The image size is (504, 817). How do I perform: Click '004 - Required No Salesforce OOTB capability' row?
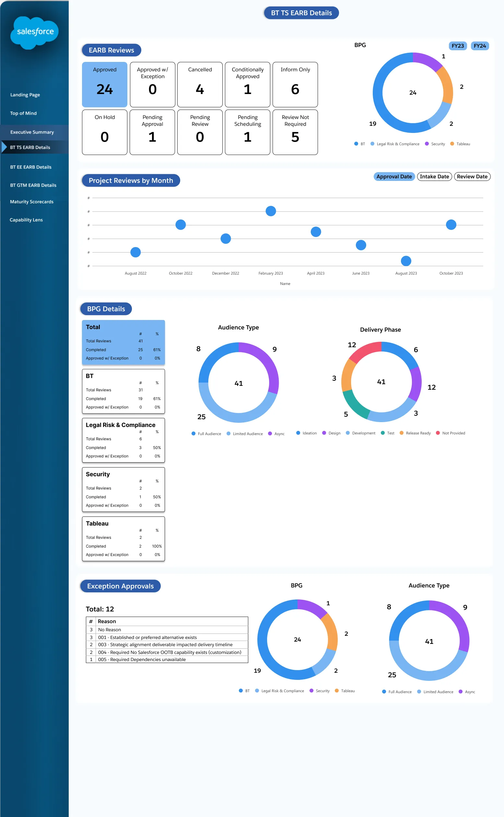point(167,652)
